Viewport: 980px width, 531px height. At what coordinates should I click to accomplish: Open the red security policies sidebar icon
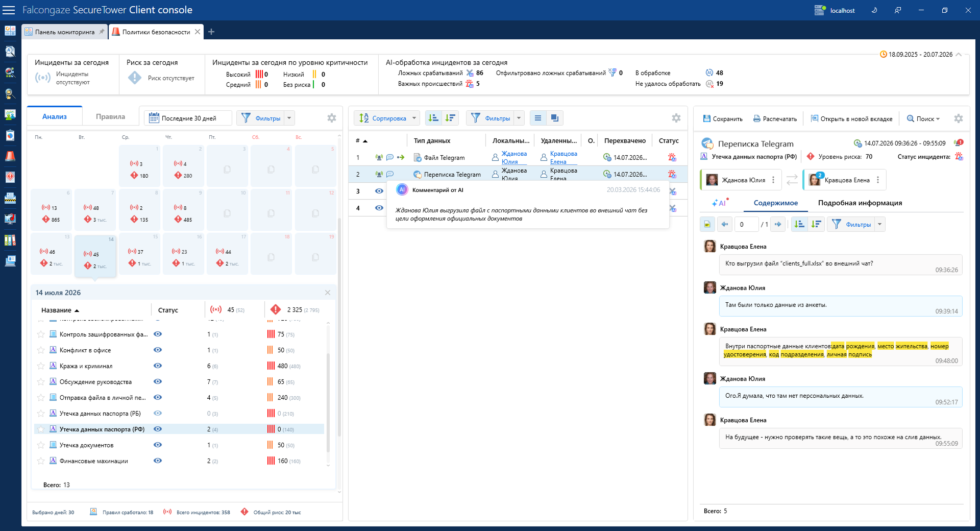tap(10, 156)
